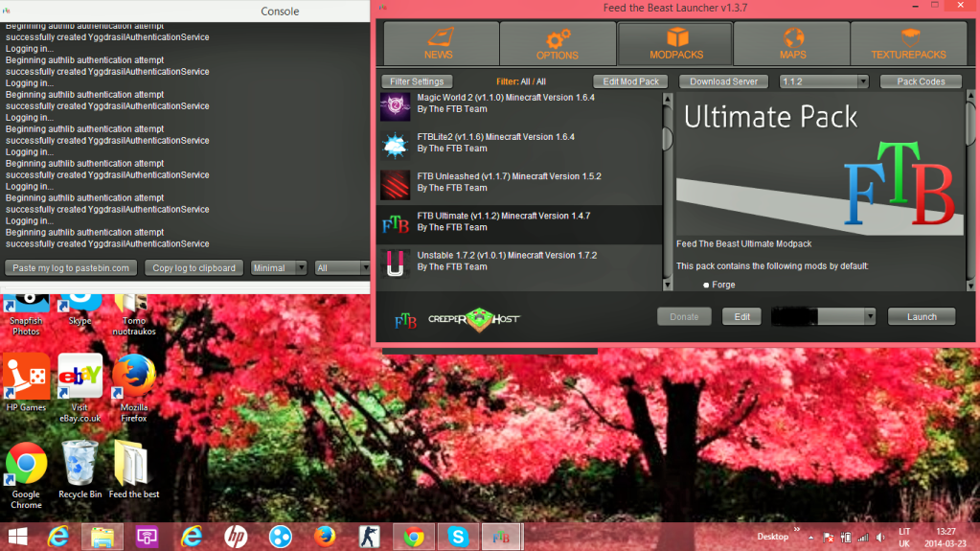Click the FTBLite2 pack icon
980x551 pixels.
click(395, 145)
